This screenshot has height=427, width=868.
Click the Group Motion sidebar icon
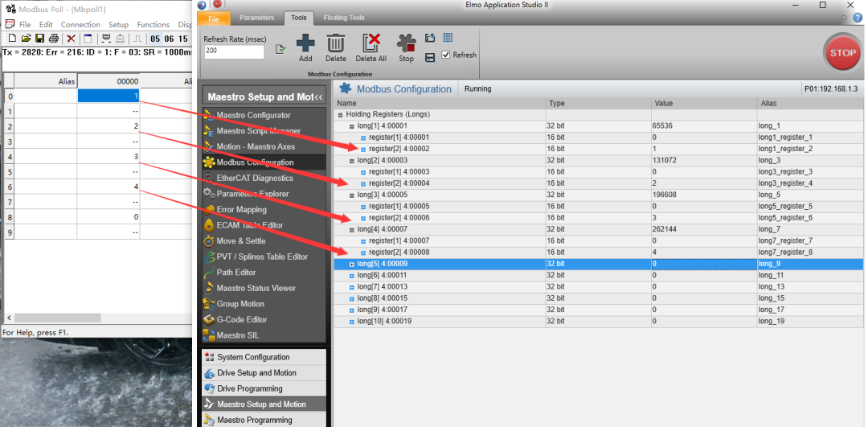pyautogui.click(x=209, y=304)
